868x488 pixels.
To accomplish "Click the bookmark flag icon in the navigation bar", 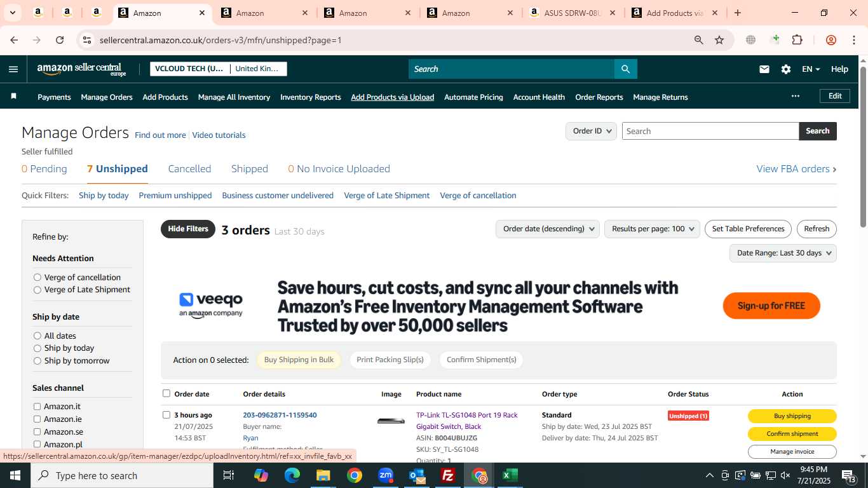I will tap(13, 97).
